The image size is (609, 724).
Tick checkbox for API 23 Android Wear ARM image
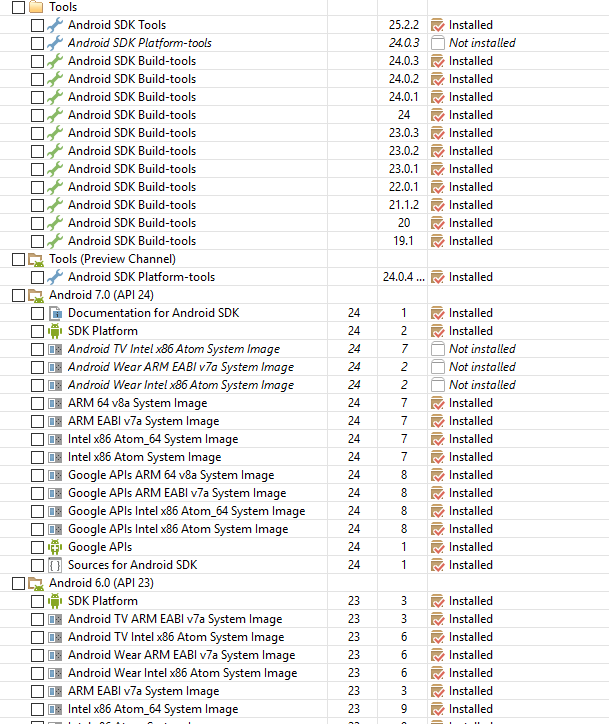pos(37,656)
